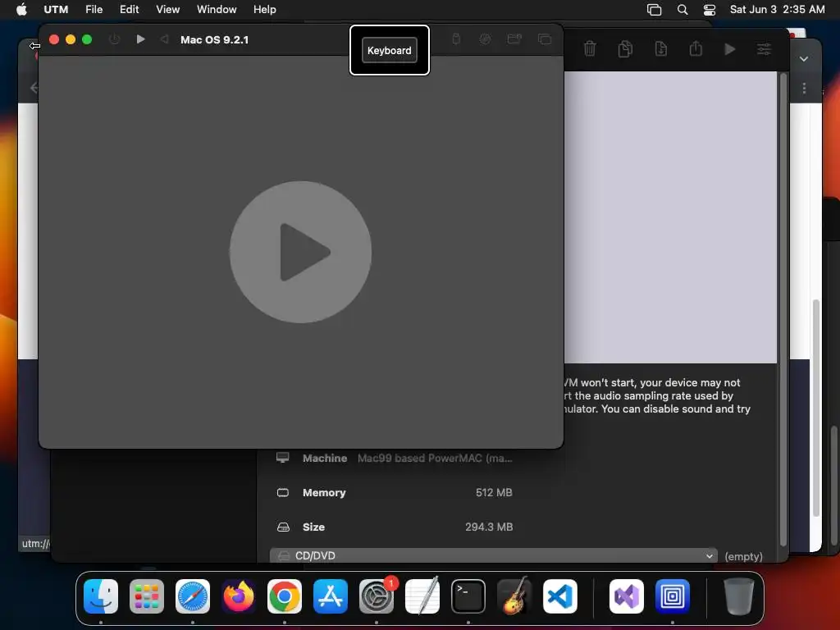Click the USB device icon in VM toolbar
The width and height of the screenshot is (840, 630).
[456, 39]
